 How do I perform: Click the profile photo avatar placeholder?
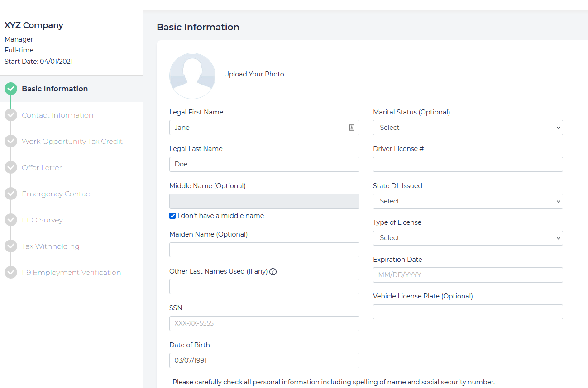click(192, 76)
